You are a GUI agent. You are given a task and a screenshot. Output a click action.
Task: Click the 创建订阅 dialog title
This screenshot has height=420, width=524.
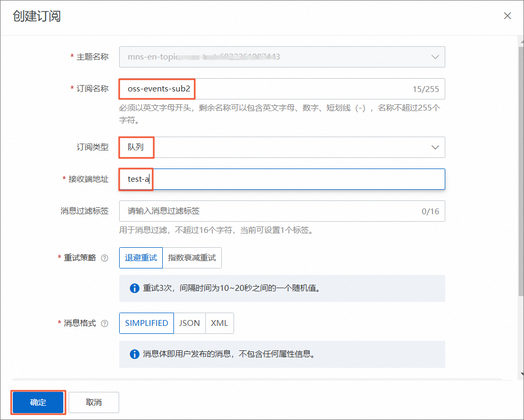pyautogui.click(x=37, y=16)
